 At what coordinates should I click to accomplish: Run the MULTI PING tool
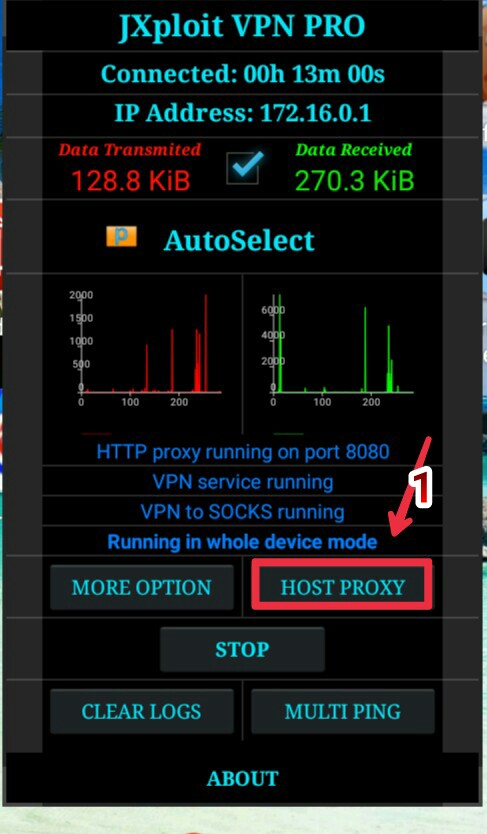click(x=342, y=712)
